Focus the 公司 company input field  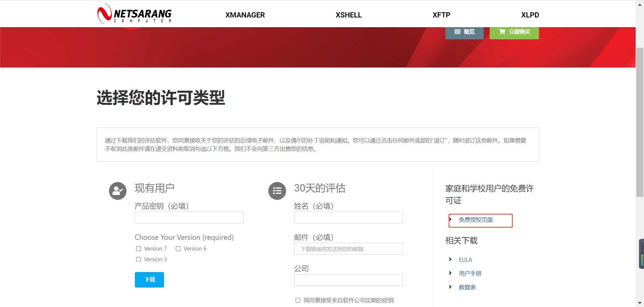point(348,280)
